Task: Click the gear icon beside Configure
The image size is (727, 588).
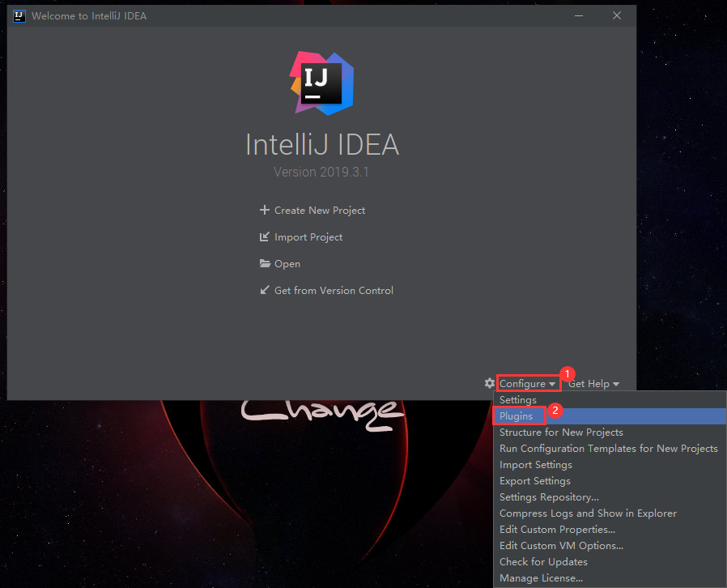Action: (x=490, y=384)
